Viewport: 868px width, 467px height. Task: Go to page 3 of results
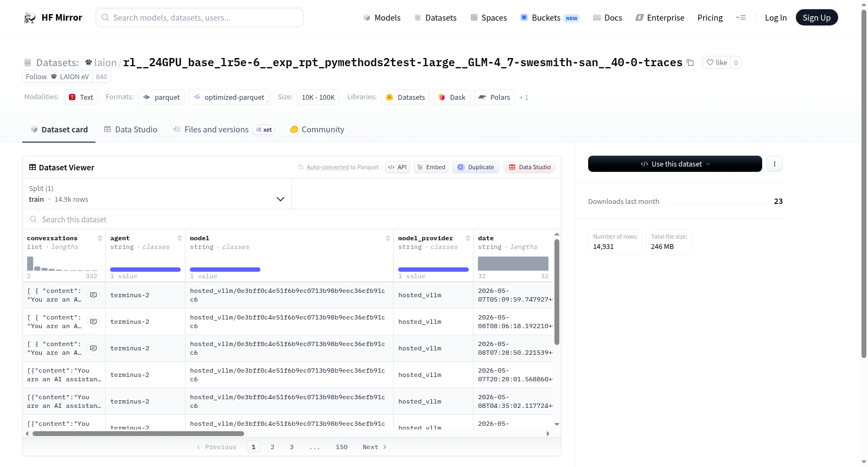(292, 447)
